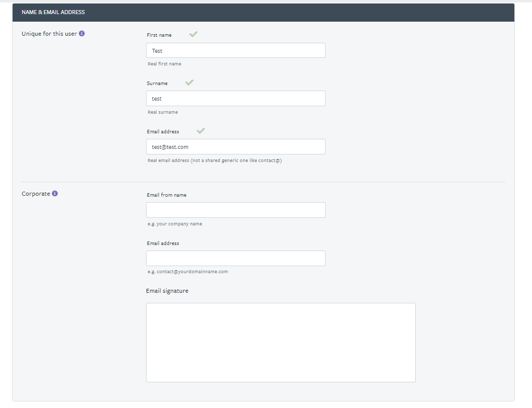The height and width of the screenshot is (408, 532).
Task: Click the 'Real email address (not a shared...' hint
Action: pos(214,160)
